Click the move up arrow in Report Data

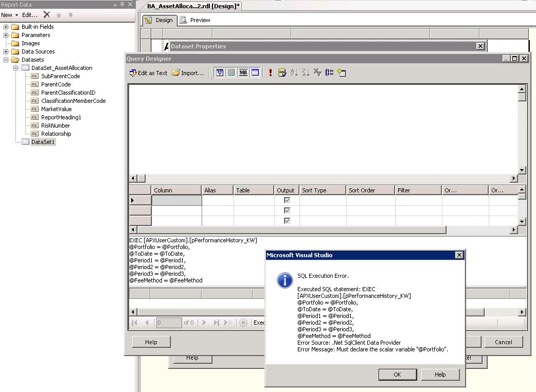59,15
